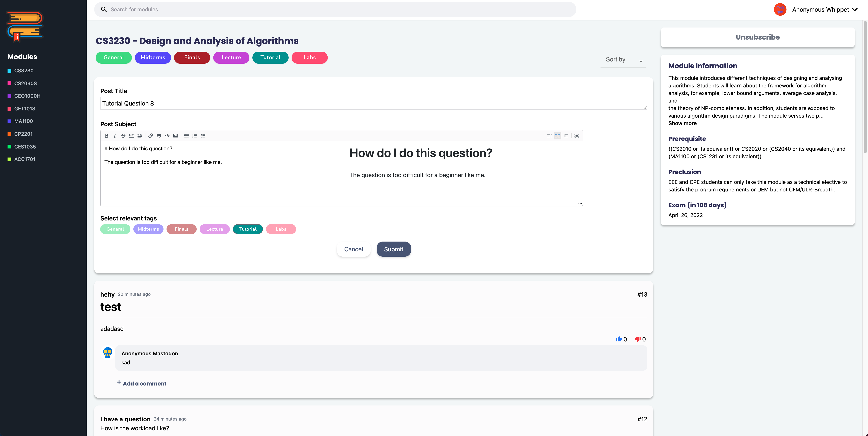Select the Midterms relevant tag

click(x=148, y=229)
